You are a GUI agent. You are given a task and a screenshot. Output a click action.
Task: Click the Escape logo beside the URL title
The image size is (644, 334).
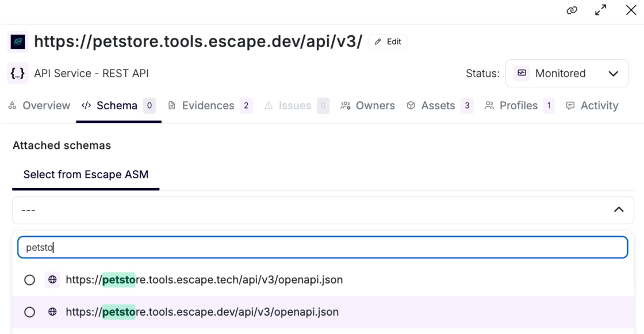tap(18, 41)
